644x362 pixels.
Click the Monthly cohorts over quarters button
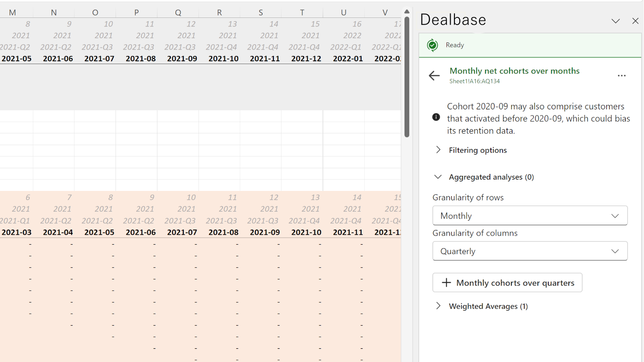click(507, 283)
